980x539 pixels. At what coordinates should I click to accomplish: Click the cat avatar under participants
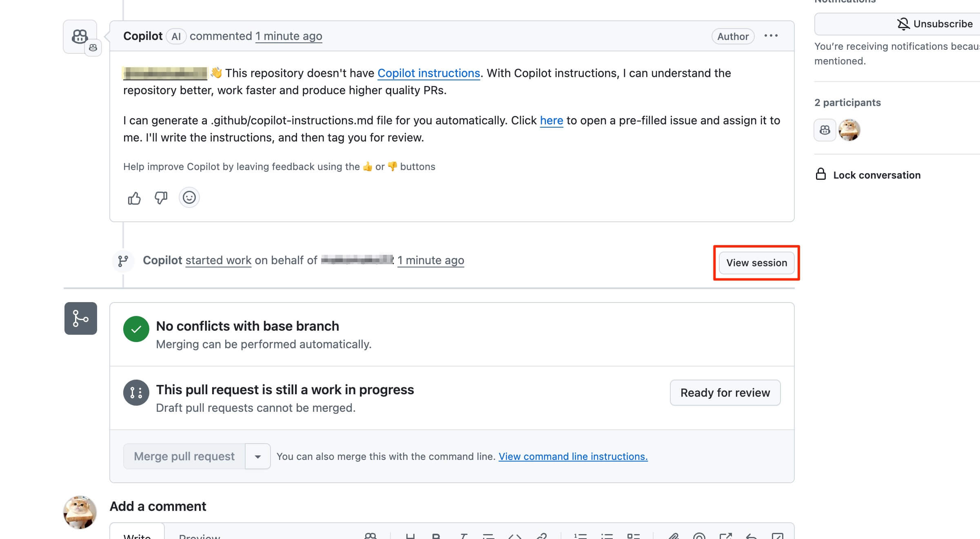point(849,130)
